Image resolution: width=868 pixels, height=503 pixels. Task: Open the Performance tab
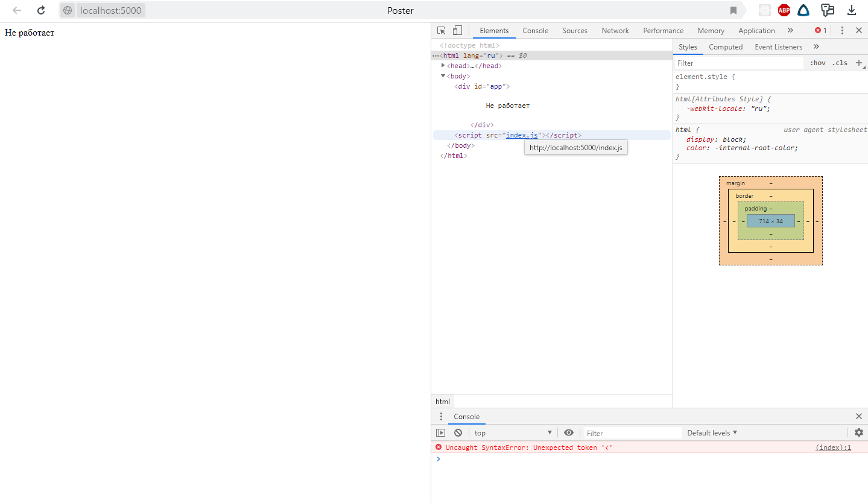pos(664,31)
